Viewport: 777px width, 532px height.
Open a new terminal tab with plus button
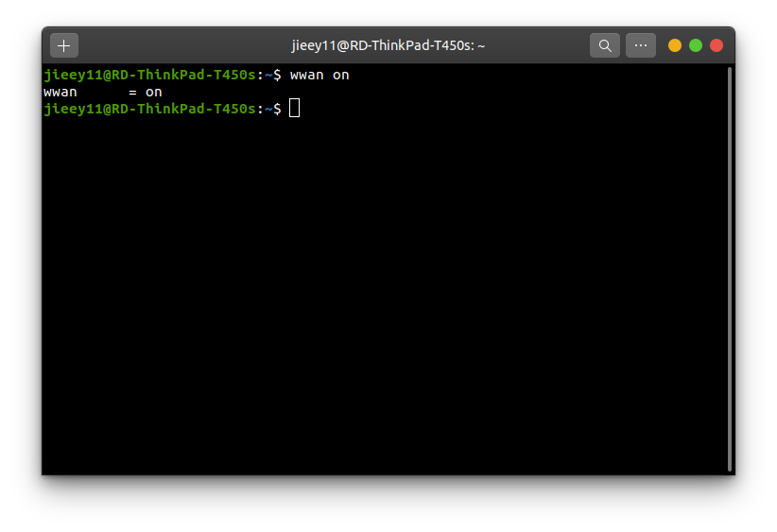click(64, 45)
